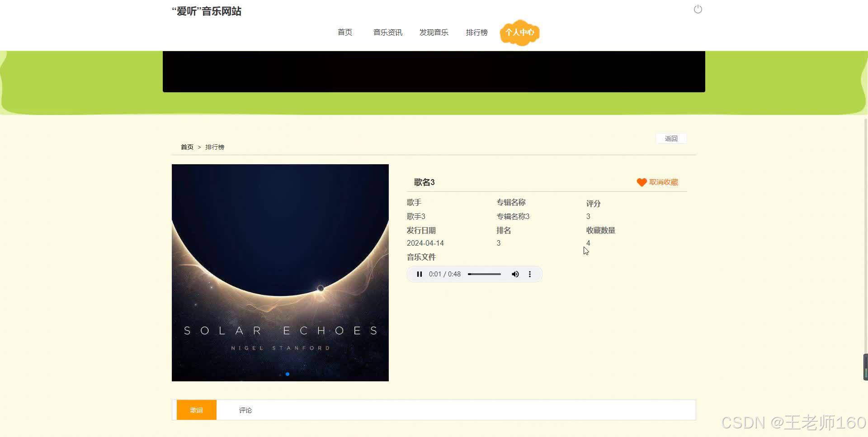The image size is (868, 437).
Task: Click the song title 歌名3
Action: (424, 182)
